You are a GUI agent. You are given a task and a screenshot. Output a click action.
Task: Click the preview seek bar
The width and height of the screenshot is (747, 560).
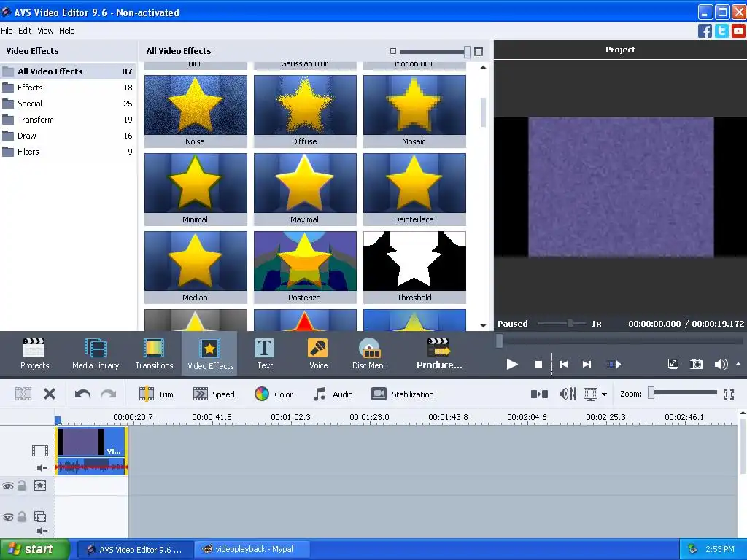(619, 341)
